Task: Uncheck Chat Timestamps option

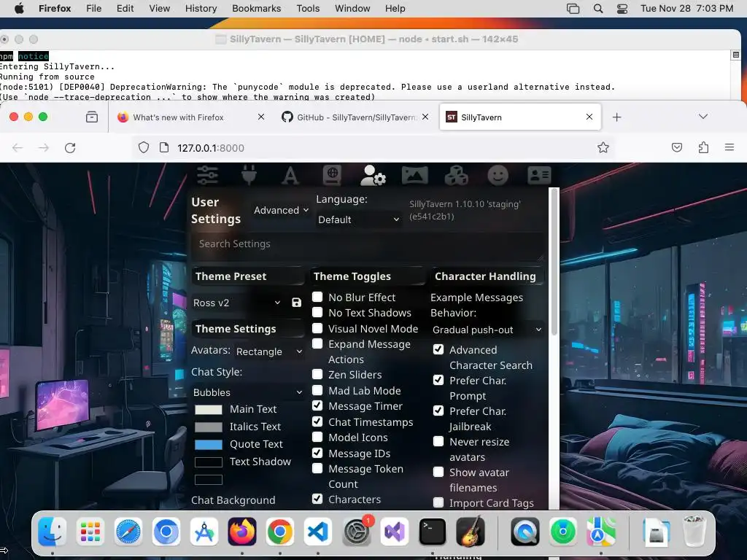Action: [317, 421]
